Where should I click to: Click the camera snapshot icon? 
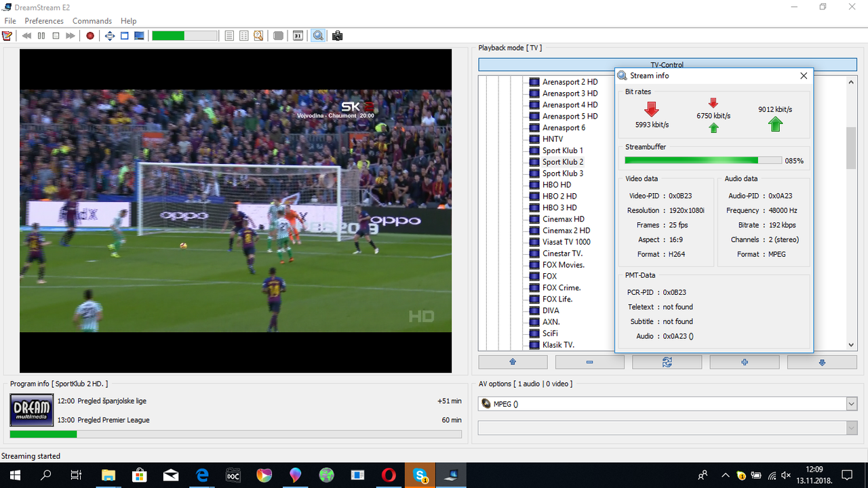tap(337, 36)
